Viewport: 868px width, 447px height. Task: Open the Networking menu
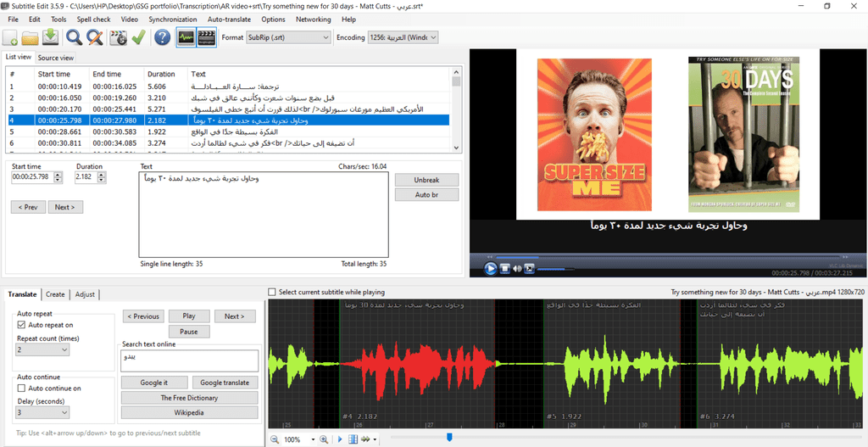point(314,20)
